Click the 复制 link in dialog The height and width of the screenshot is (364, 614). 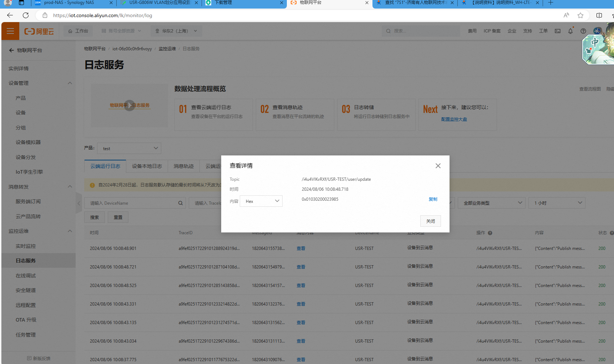pyautogui.click(x=433, y=199)
